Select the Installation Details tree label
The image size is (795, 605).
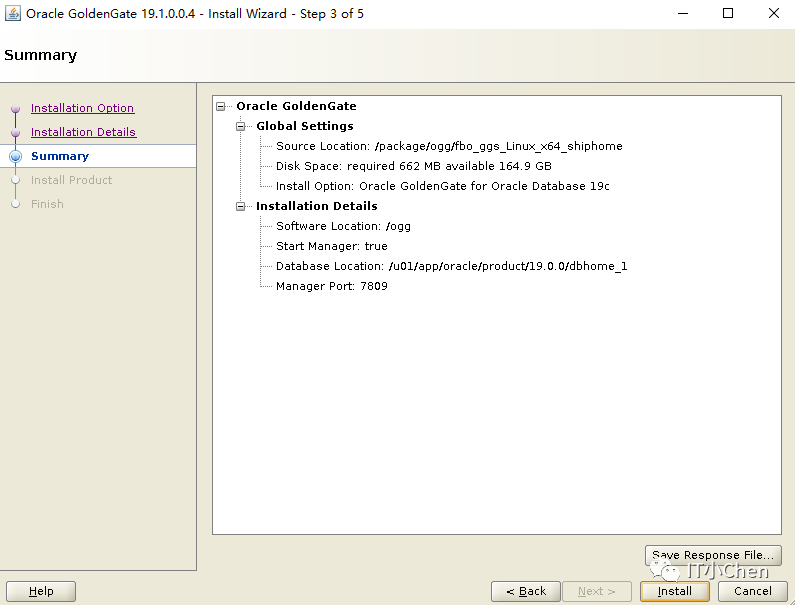pyautogui.click(x=317, y=206)
